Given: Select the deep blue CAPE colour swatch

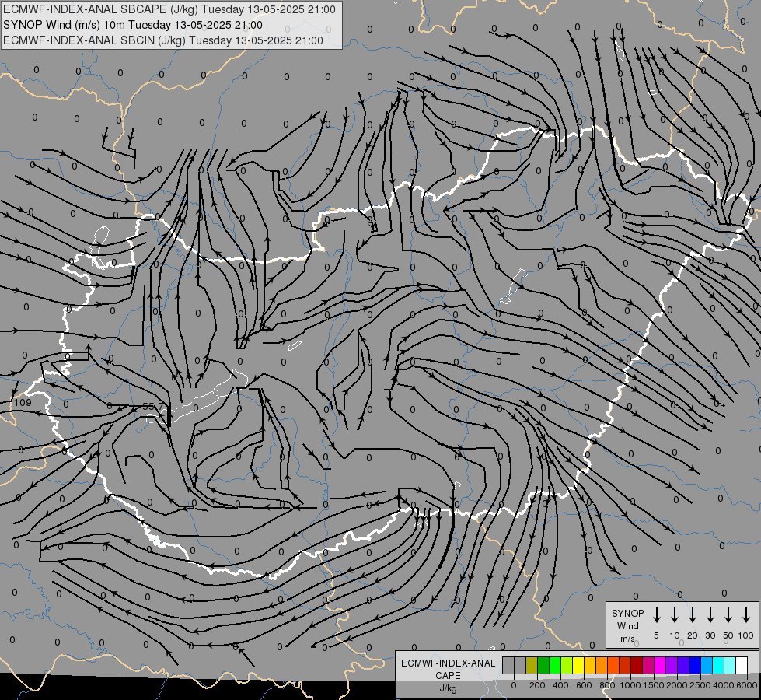Looking at the screenshot, I should 696,665.
